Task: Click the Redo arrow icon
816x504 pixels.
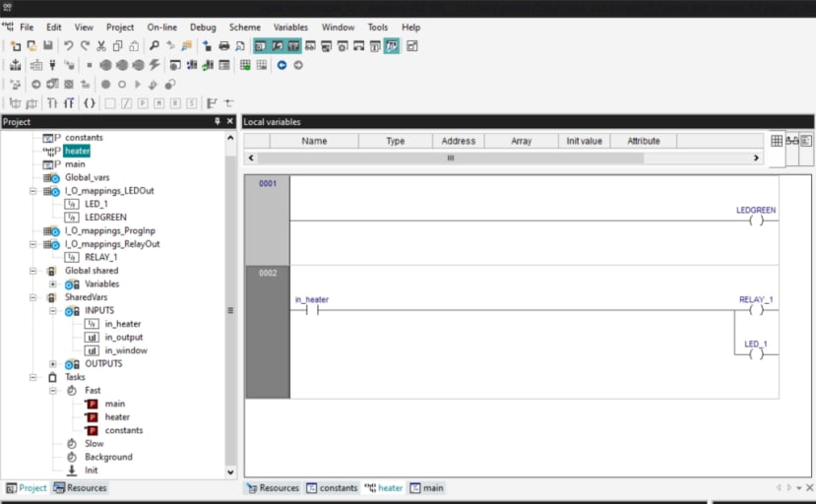Action: point(85,46)
